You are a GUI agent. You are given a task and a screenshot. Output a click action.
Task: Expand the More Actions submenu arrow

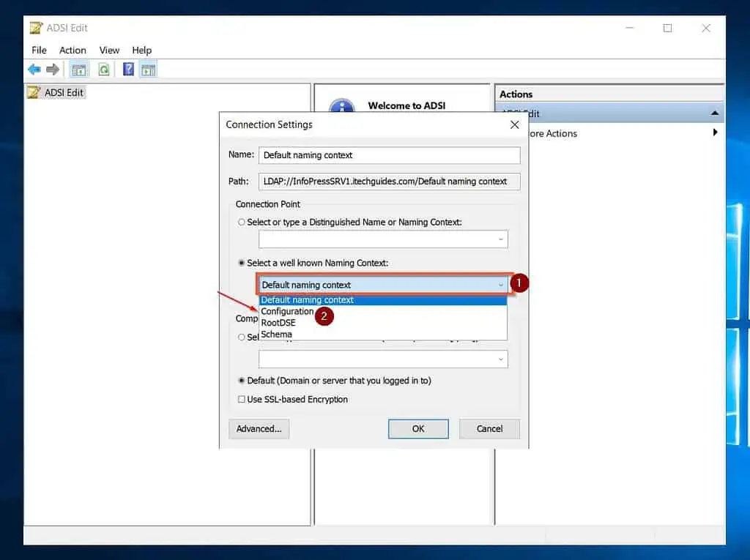point(715,132)
